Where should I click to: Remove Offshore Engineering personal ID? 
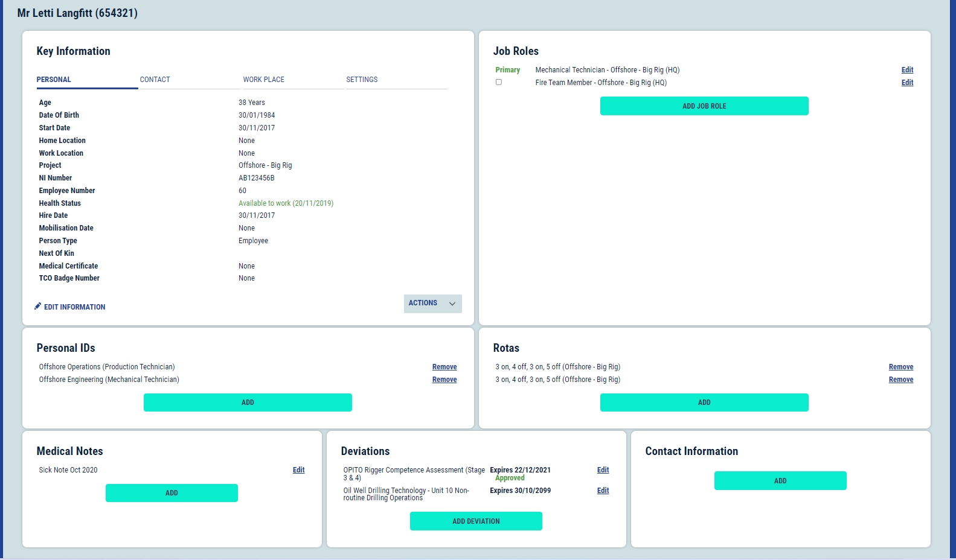tap(444, 380)
